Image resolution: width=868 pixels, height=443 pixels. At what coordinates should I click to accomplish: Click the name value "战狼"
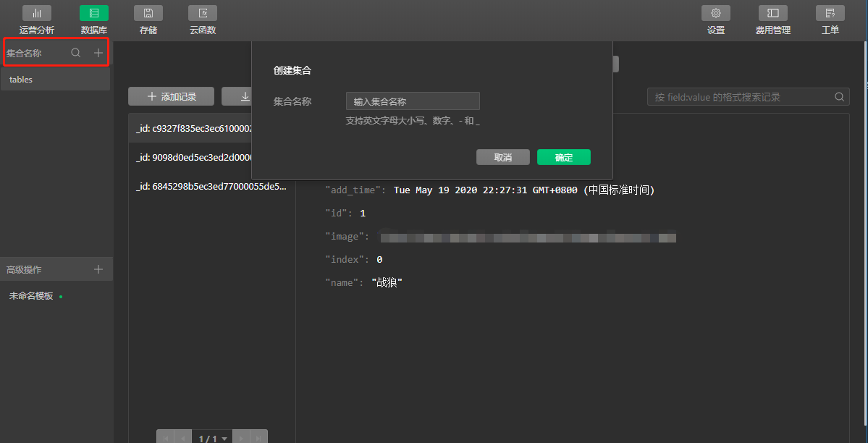point(387,282)
